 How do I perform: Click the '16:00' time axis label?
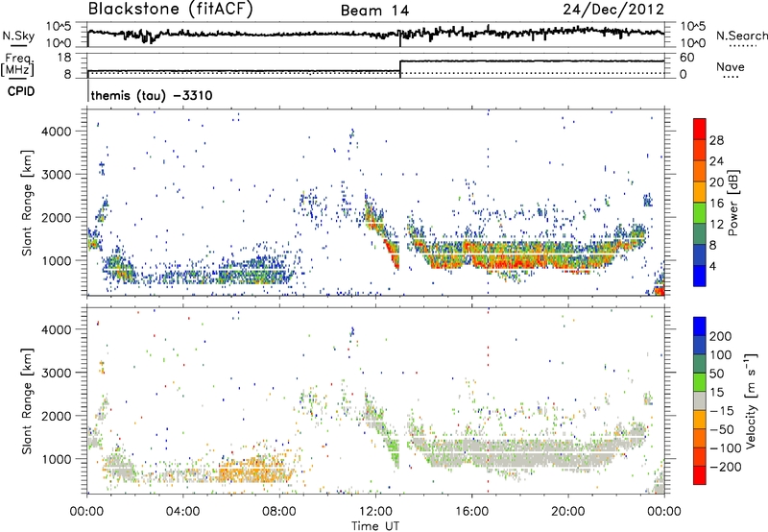(x=471, y=512)
